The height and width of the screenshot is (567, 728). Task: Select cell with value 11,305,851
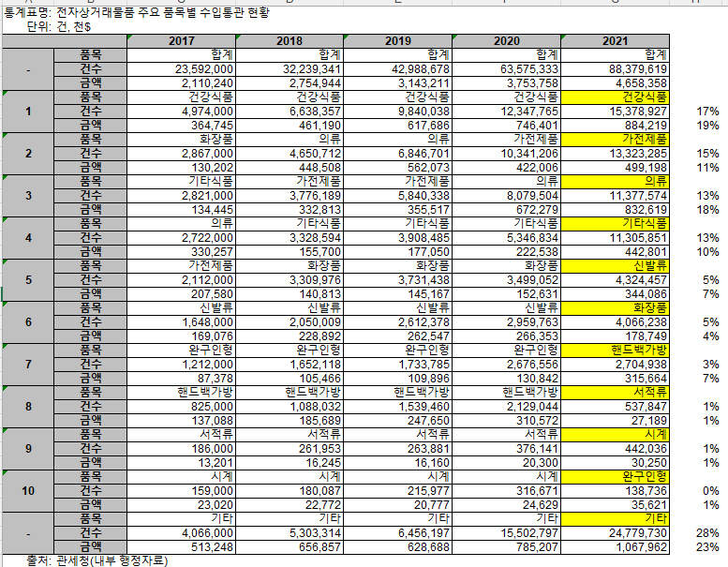pos(616,238)
